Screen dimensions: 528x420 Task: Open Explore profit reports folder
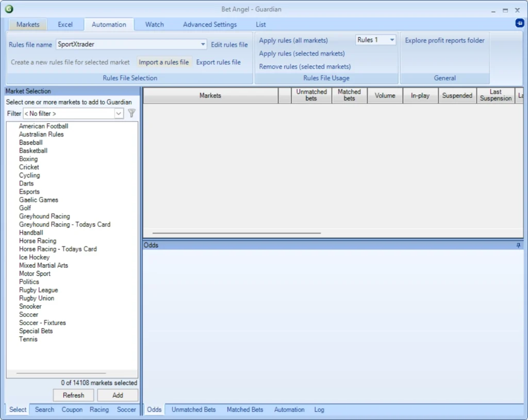444,40
